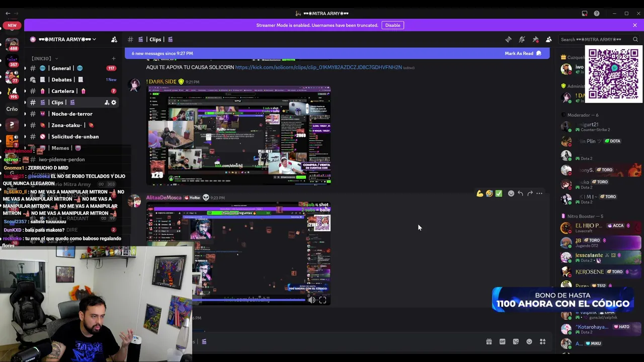Collapse the INICIO category
The image size is (644, 362).
click(44, 58)
